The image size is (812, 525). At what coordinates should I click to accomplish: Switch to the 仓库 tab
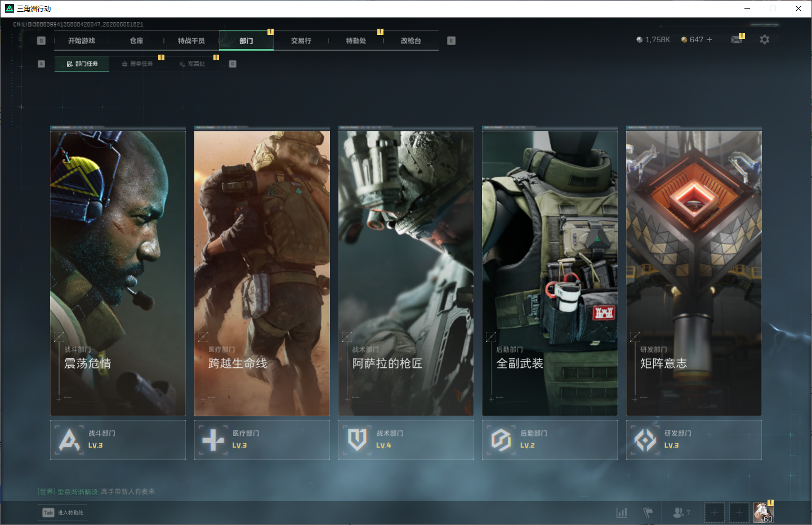(136, 41)
